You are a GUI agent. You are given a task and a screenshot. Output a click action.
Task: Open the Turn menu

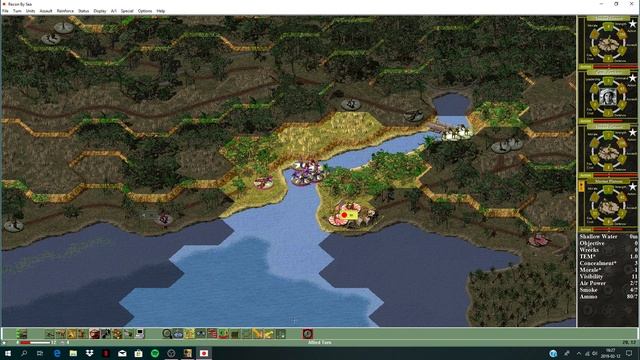click(x=17, y=11)
